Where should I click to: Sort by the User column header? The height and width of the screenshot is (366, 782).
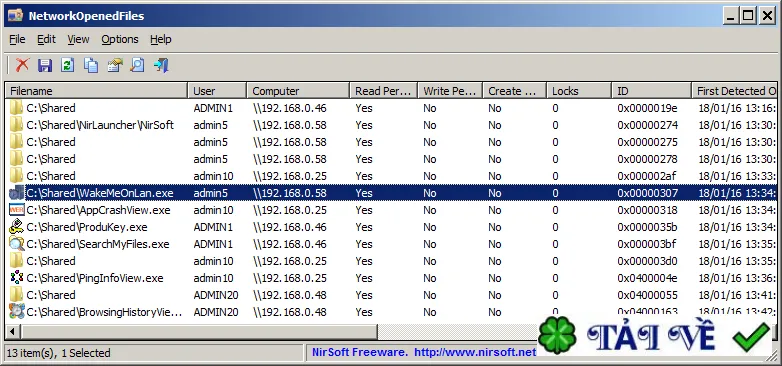point(217,91)
